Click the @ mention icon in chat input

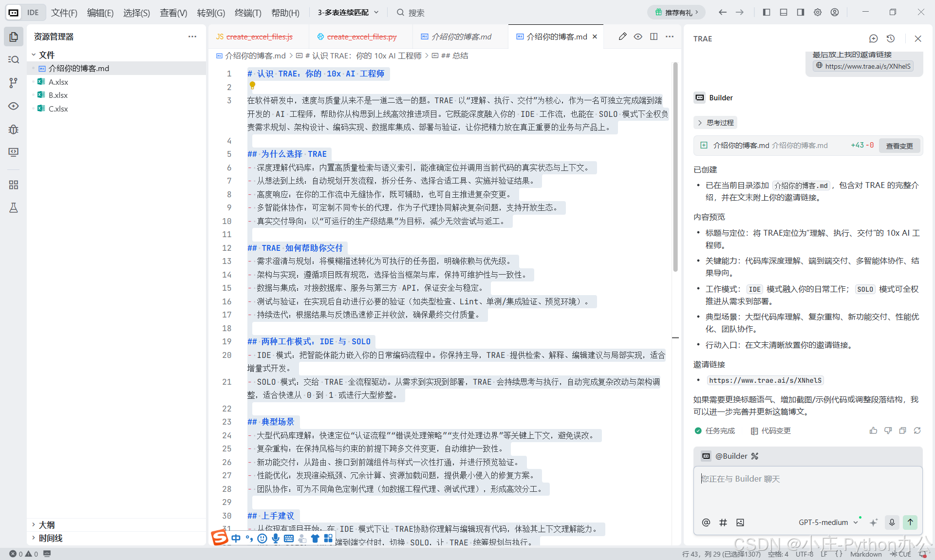pyautogui.click(x=706, y=522)
